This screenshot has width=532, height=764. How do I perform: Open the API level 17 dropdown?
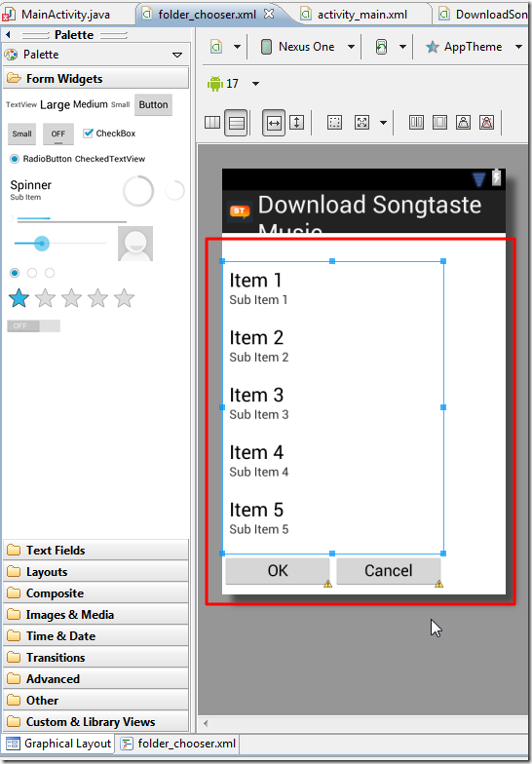[255, 84]
